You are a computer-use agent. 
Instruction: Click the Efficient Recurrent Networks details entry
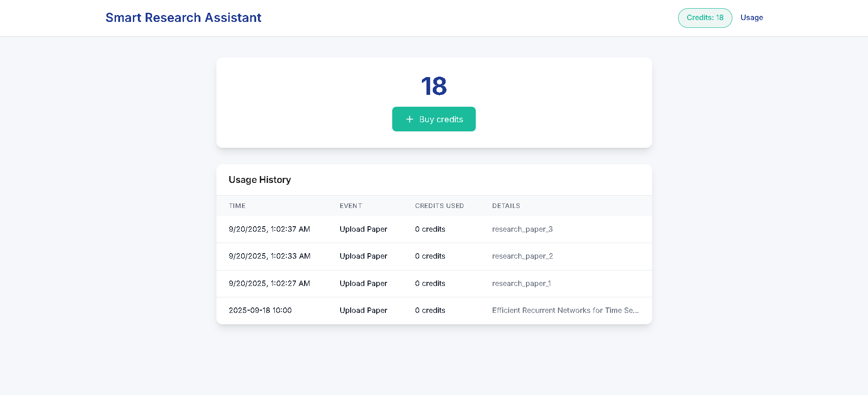coord(565,311)
